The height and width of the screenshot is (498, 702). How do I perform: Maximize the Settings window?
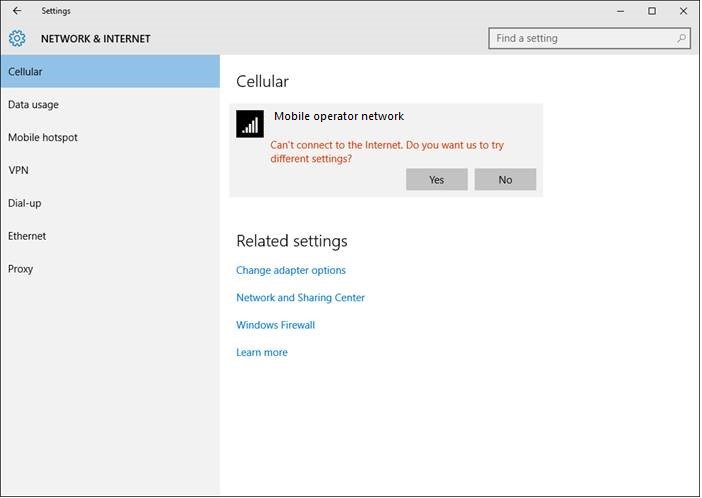tap(652, 11)
